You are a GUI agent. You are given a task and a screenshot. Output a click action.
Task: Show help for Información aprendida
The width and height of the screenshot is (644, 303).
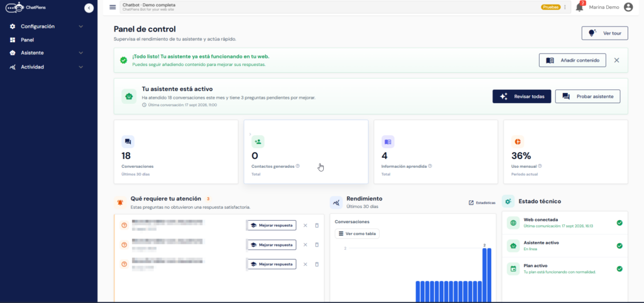click(430, 167)
